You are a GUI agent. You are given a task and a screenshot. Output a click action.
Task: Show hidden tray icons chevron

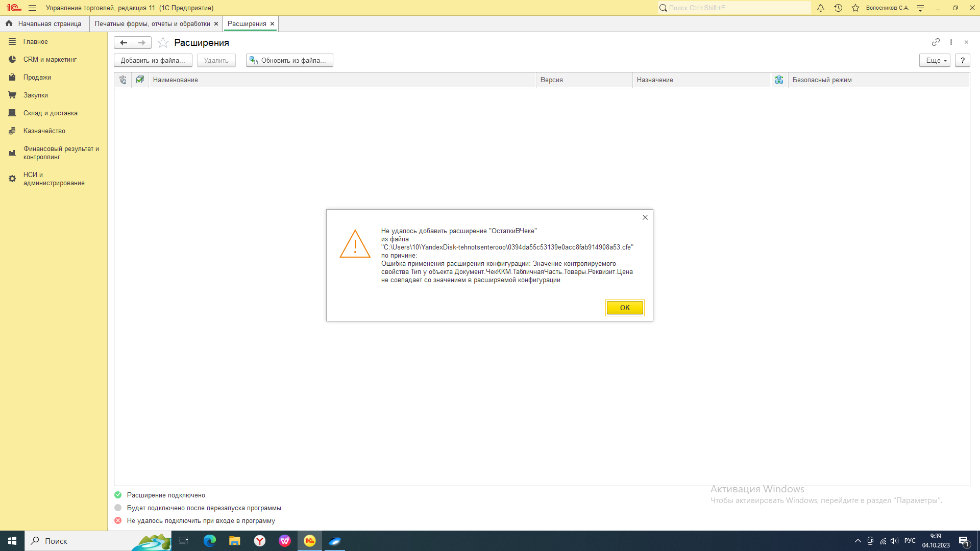point(857,541)
